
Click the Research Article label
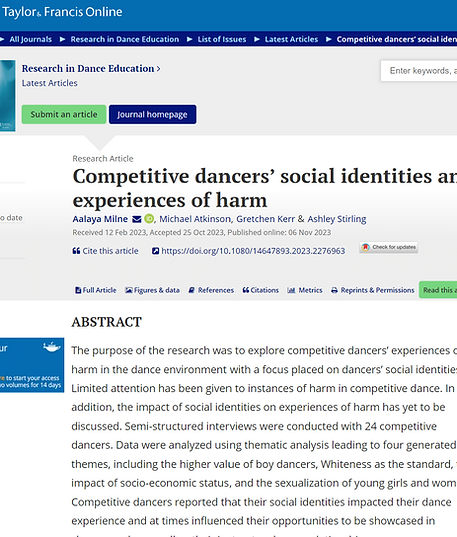[103, 159]
